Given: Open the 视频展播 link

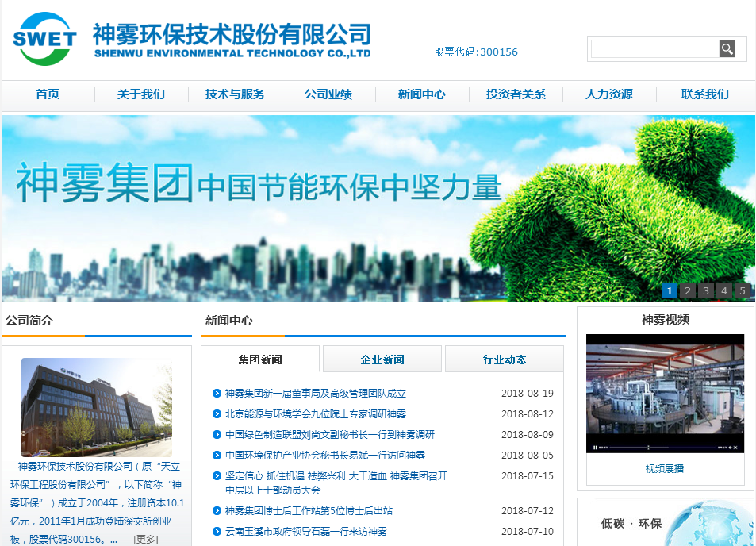Looking at the screenshot, I should click(665, 468).
